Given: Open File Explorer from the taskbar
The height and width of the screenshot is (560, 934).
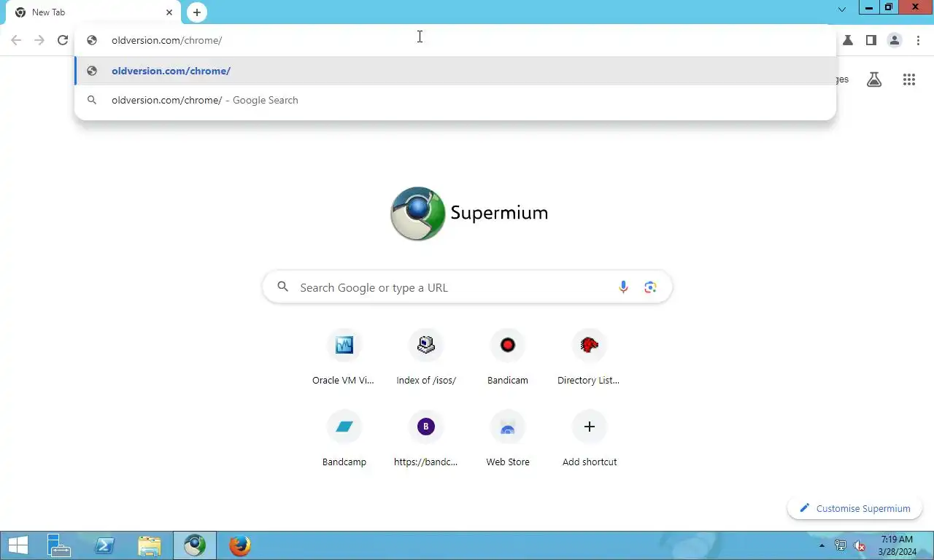Looking at the screenshot, I should (150, 545).
